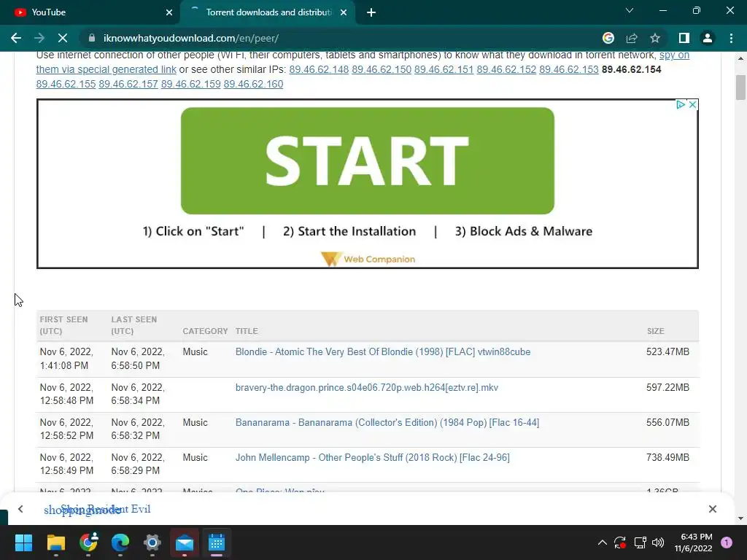Screen dimensions: 747x560
Task: Open the Blondie Atomic Very Best torrent
Action: click(x=382, y=352)
